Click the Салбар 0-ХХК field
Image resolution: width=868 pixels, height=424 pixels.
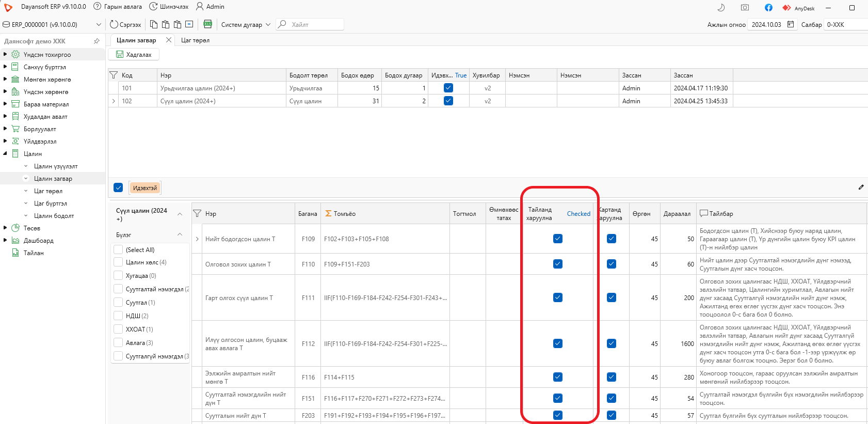point(846,24)
